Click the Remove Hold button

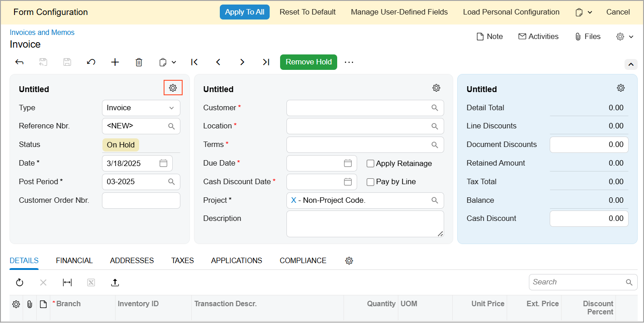tap(308, 62)
